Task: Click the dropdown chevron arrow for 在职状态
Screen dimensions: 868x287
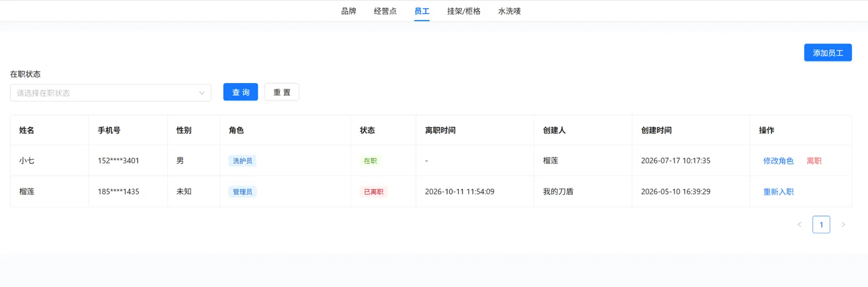Action: click(202, 93)
